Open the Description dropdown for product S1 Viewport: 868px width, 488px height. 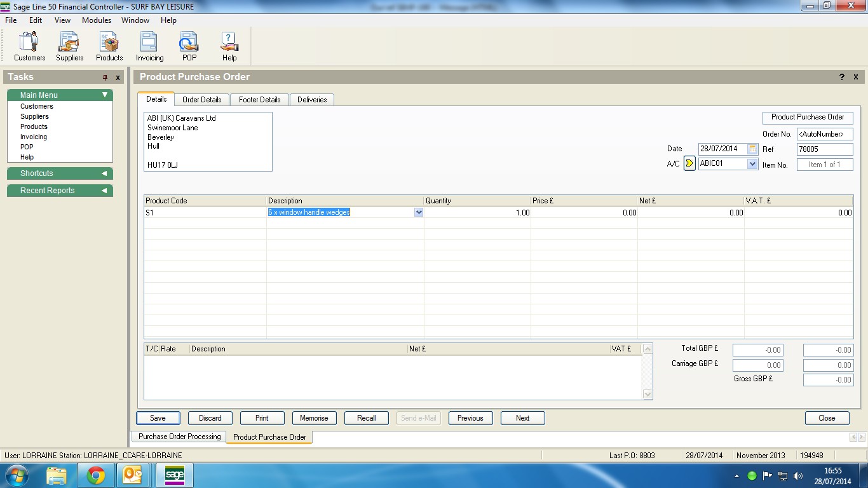(418, 213)
